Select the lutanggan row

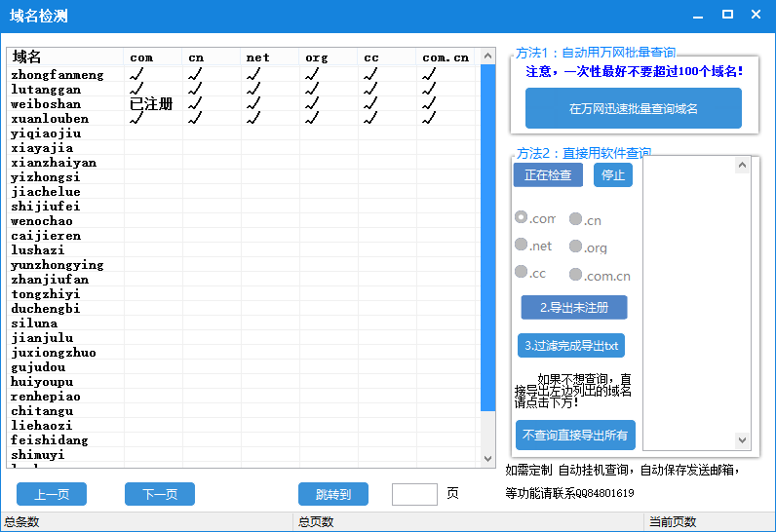coord(243,90)
